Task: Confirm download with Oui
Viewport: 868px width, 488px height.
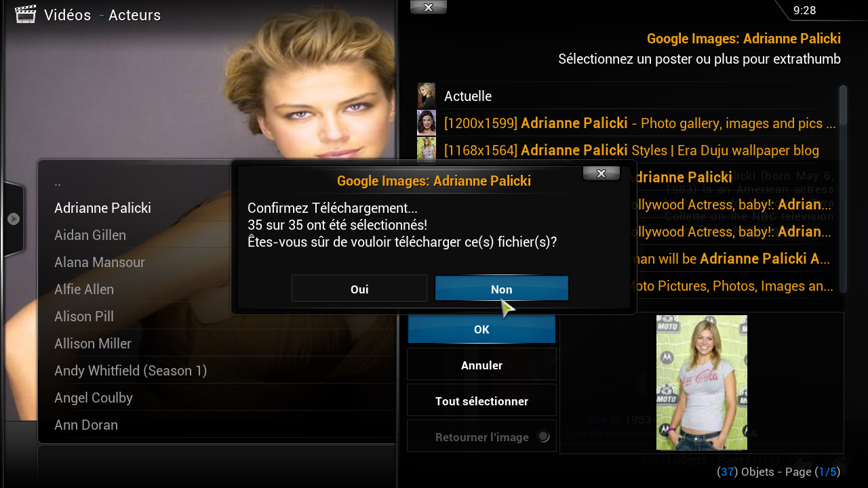Action: pos(359,289)
